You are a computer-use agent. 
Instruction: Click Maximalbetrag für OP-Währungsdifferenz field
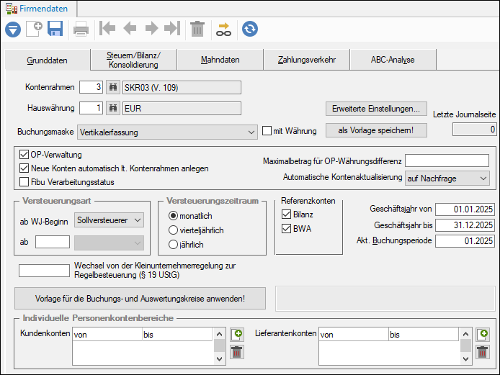click(x=447, y=161)
